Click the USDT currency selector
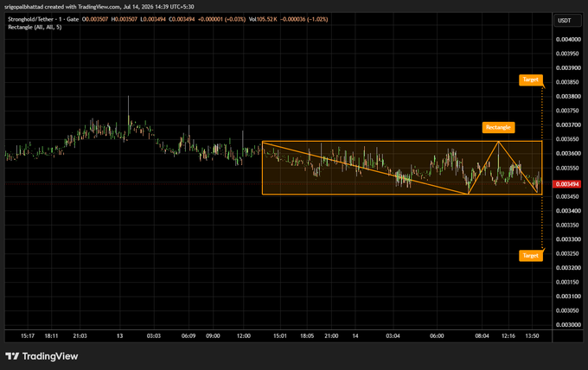 [568, 21]
